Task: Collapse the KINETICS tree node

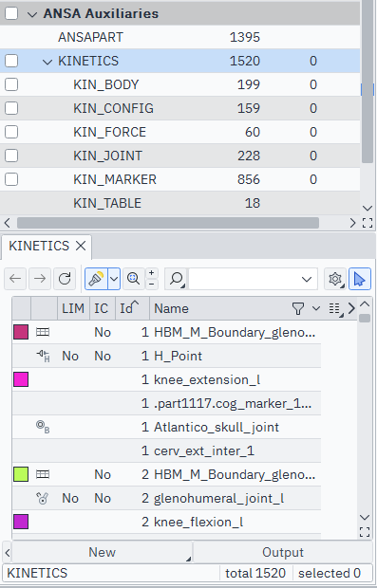Action: pyautogui.click(x=47, y=61)
